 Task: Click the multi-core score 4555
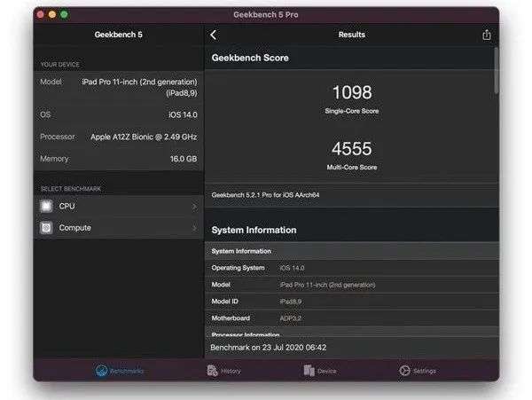352,149
